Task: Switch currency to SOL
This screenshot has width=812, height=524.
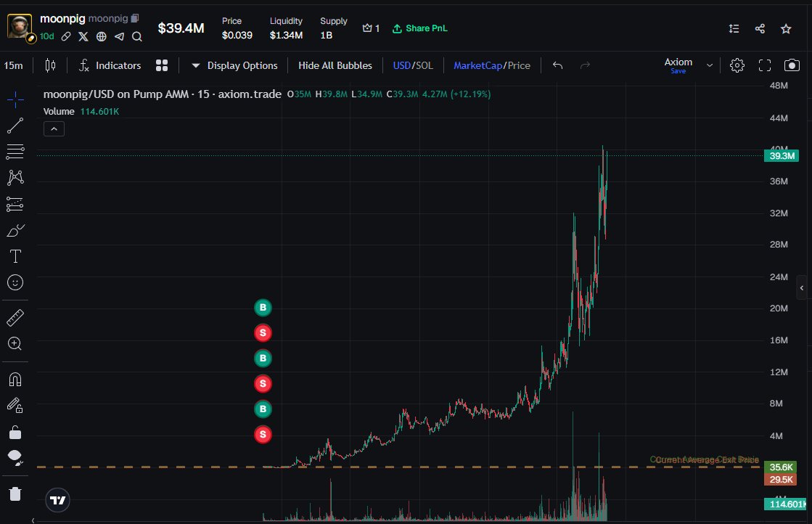Action: (424, 65)
